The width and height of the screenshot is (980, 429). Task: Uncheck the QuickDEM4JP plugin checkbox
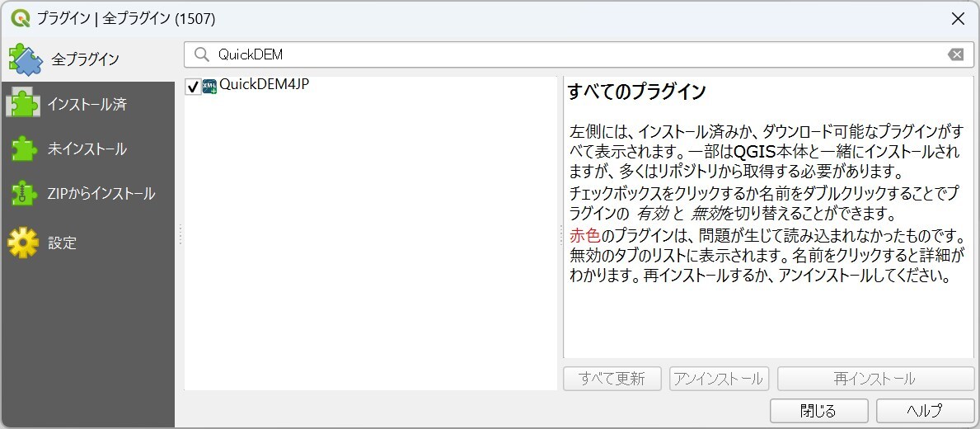(193, 87)
